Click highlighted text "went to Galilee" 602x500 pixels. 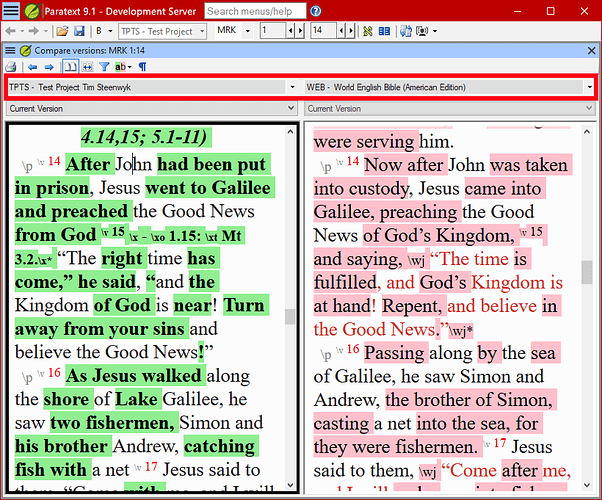(x=208, y=188)
